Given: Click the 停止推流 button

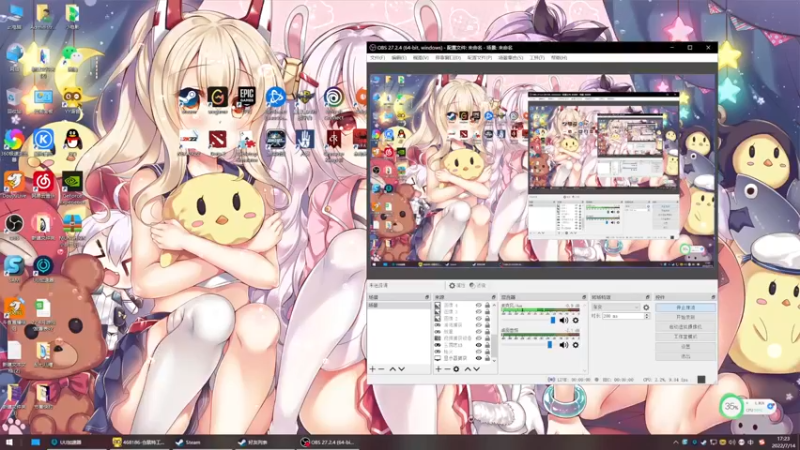Looking at the screenshot, I should pyautogui.click(x=686, y=307).
